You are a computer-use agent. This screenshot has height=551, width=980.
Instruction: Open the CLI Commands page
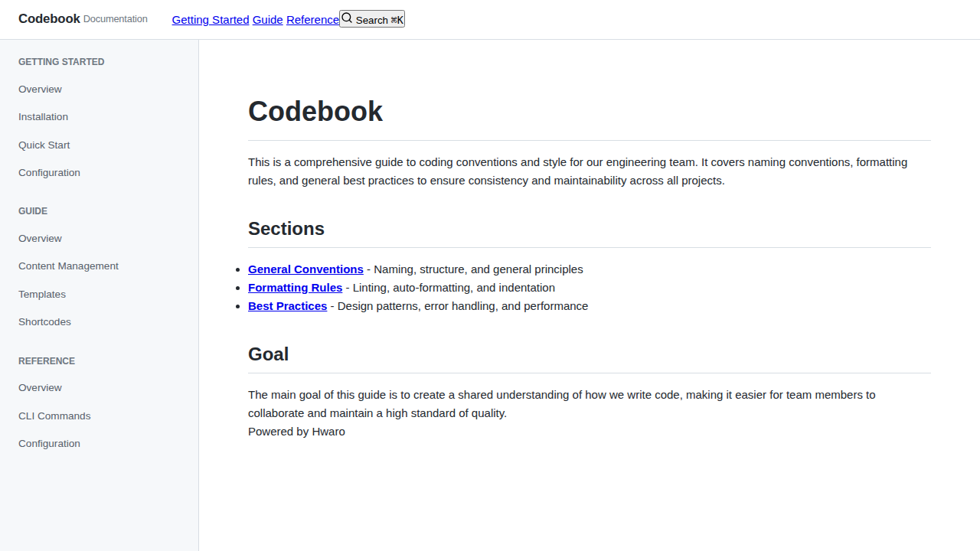54,416
